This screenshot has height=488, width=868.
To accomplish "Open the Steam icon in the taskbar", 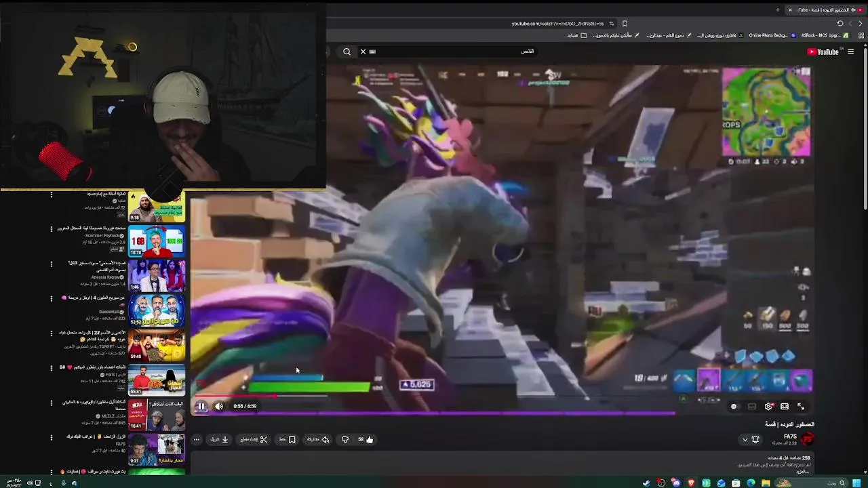I will click(x=646, y=483).
